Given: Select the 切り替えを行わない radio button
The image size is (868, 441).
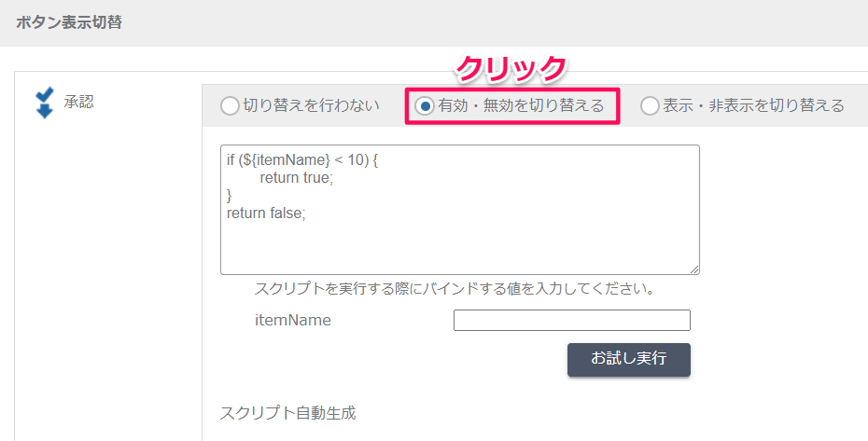Looking at the screenshot, I should (x=230, y=105).
